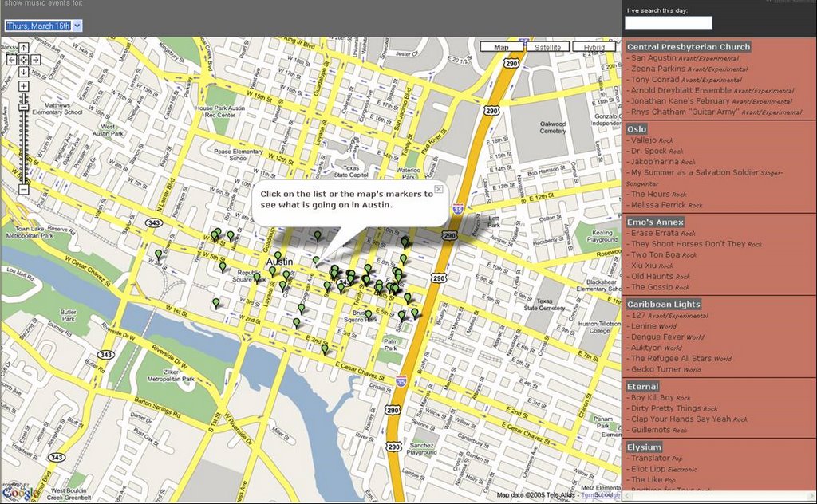Click Guillemots entry
The height and width of the screenshot is (504, 817).
(651, 430)
